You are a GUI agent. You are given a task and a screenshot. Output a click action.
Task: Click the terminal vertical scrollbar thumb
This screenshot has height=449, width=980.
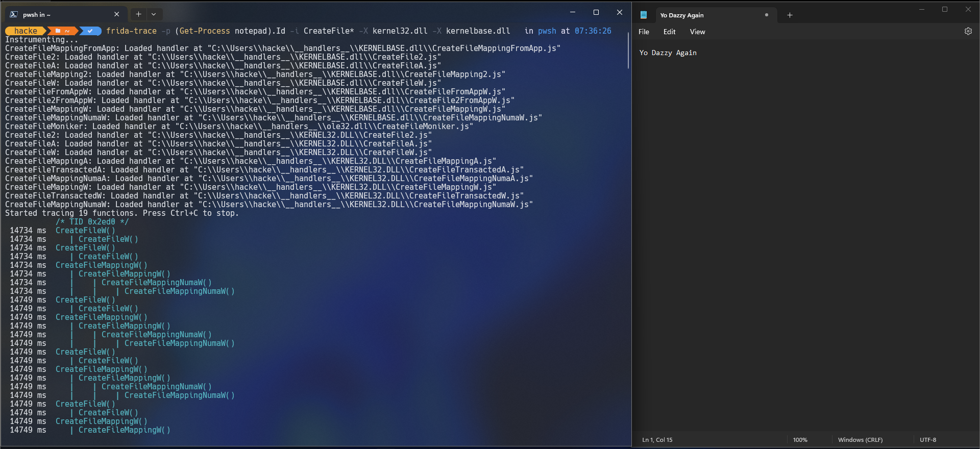[x=628, y=50]
